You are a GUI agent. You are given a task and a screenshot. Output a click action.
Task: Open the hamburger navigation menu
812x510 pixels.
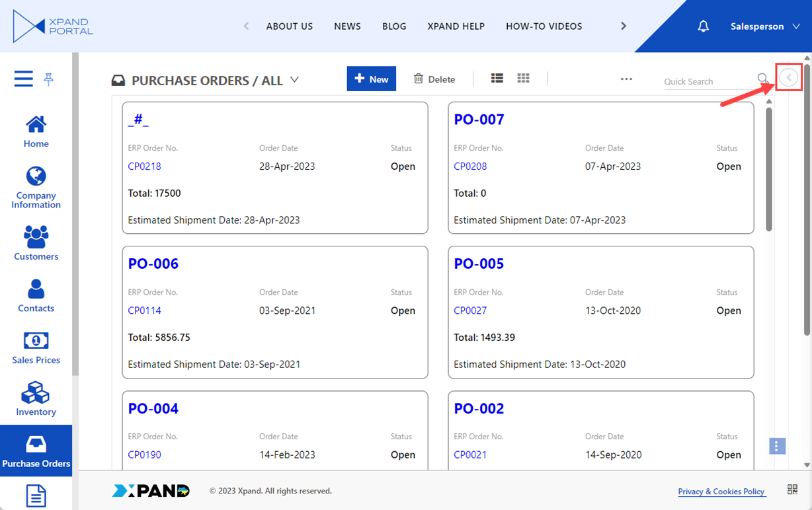(23, 79)
